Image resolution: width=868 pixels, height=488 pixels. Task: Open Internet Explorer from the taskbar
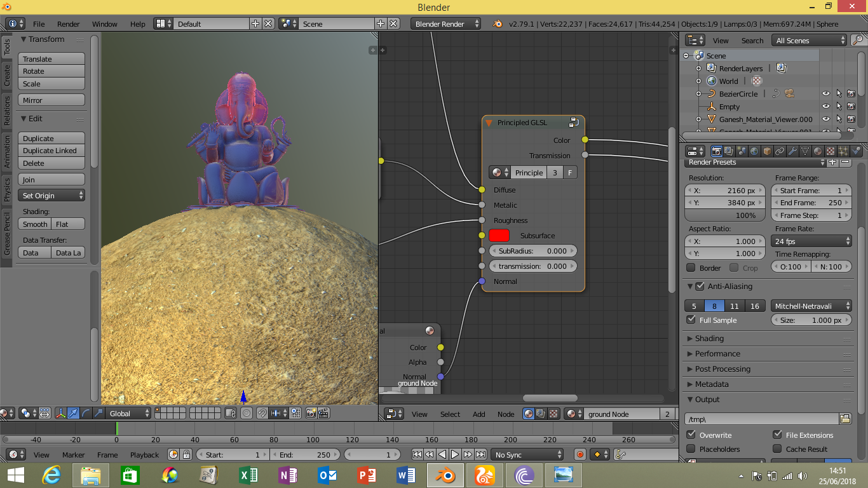[x=51, y=475]
